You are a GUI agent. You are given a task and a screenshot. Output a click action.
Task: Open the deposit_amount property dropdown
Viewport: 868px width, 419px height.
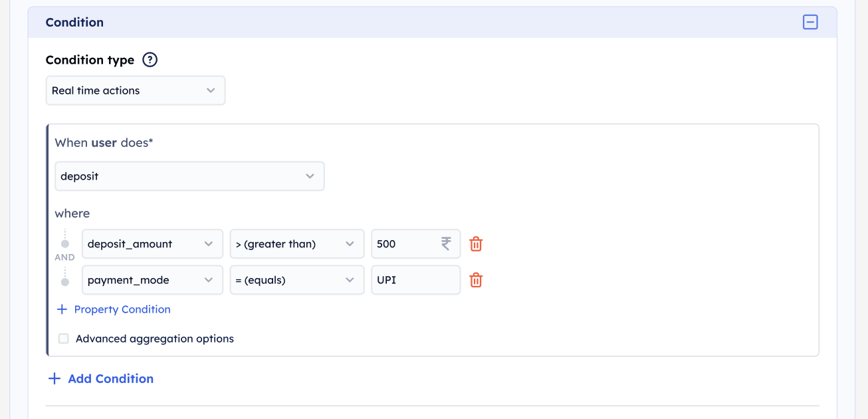click(x=152, y=244)
